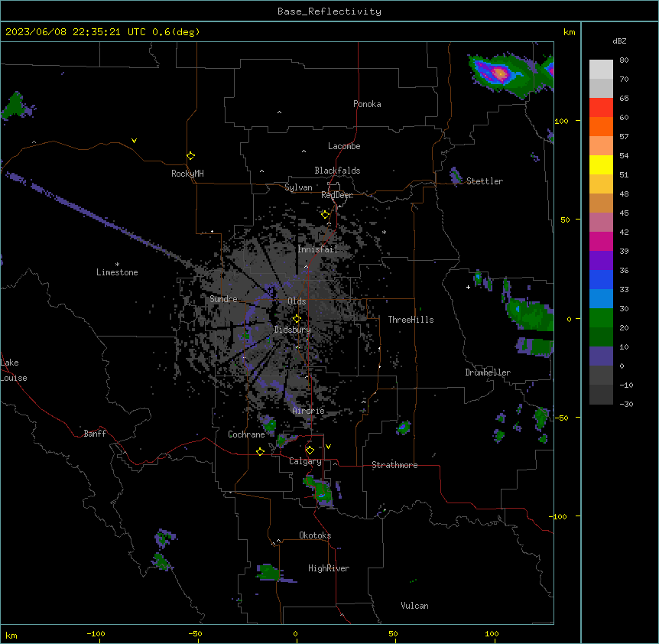The image size is (659, 644).
Task: Click the Sundre label
Action: 223,299
